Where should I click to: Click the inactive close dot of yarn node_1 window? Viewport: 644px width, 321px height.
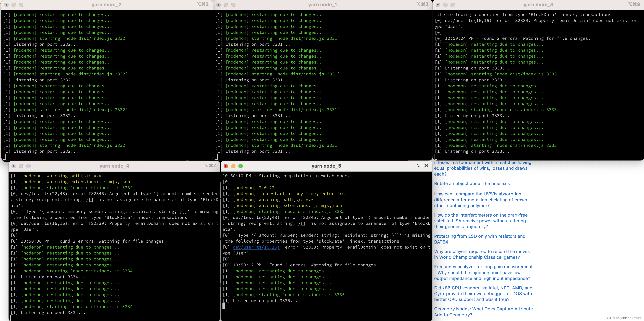[x=218, y=5]
